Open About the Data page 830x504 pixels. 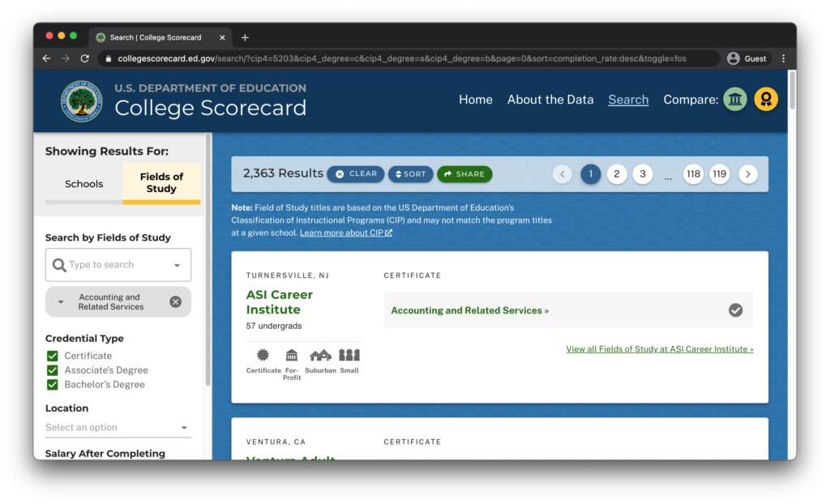(550, 100)
